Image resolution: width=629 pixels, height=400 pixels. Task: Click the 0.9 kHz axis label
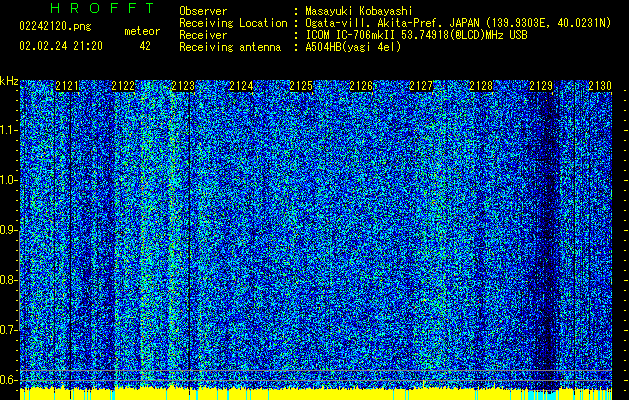(x=8, y=230)
